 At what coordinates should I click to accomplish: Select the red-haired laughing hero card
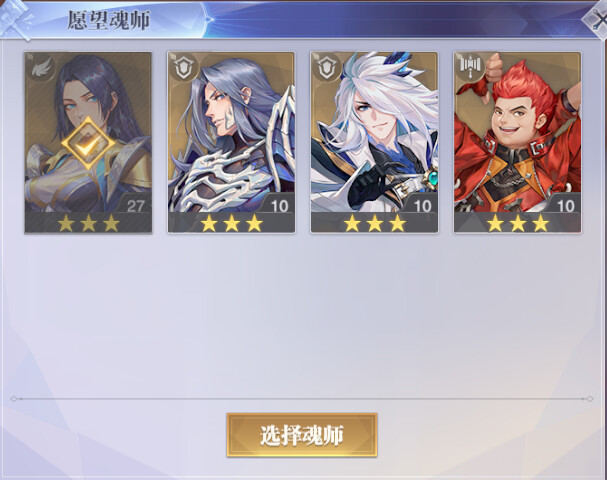(x=517, y=142)
